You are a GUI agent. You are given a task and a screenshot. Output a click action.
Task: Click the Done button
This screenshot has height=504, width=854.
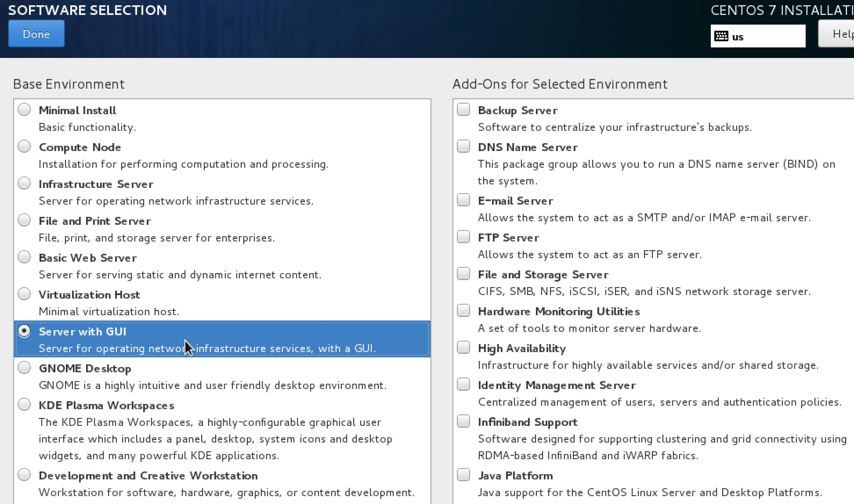pyautogui.click(x=36, y=33)
